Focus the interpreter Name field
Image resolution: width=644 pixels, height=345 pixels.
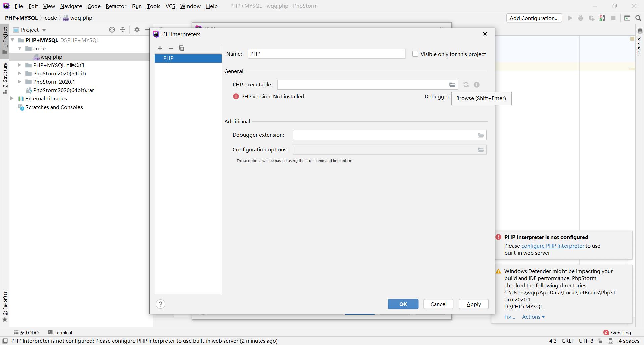[x=326, y=54]
